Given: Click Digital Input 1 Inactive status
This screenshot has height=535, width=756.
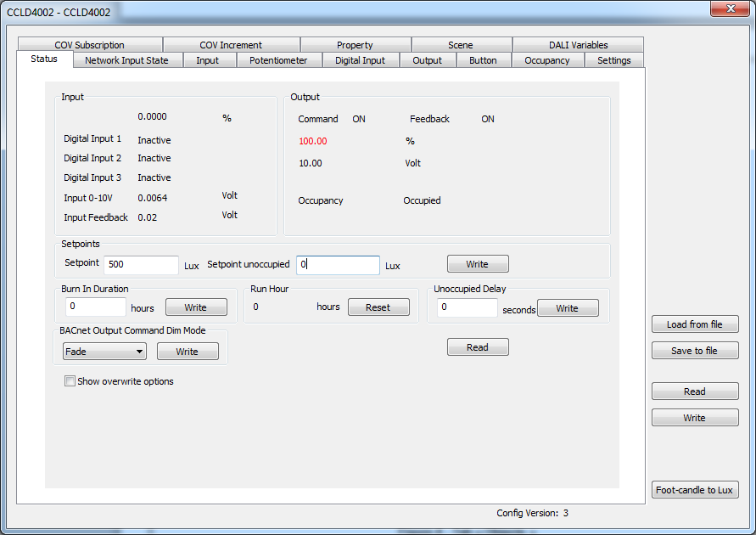Looking at the screenshot, I should pyautogui.click(x=154, y=140).
